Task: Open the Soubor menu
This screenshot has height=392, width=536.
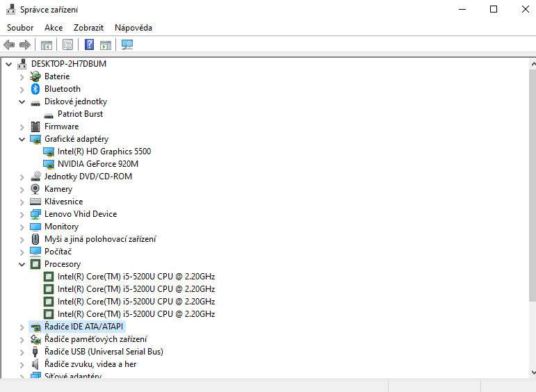Action: coord(20,28)
